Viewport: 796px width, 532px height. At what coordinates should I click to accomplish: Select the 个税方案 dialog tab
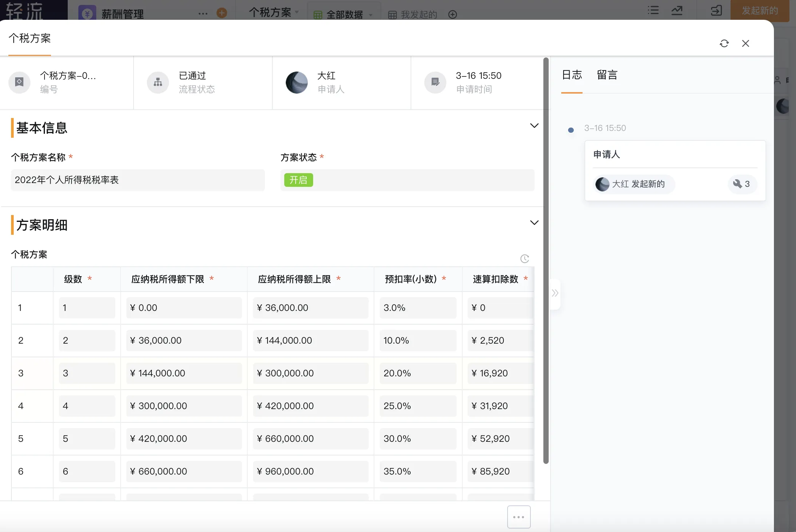point(30,38)
